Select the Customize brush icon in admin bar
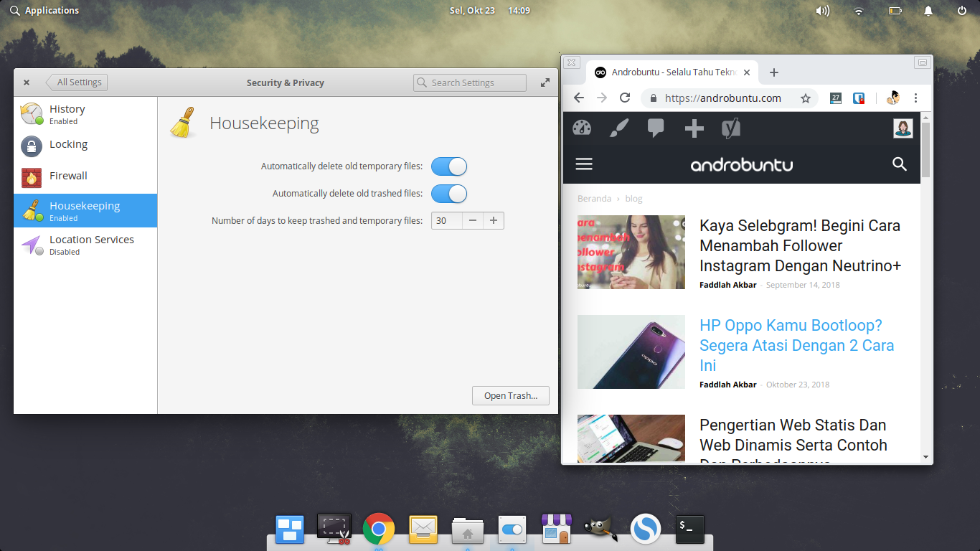The width and height of the screenshot is (980, 551). point(618,128)
